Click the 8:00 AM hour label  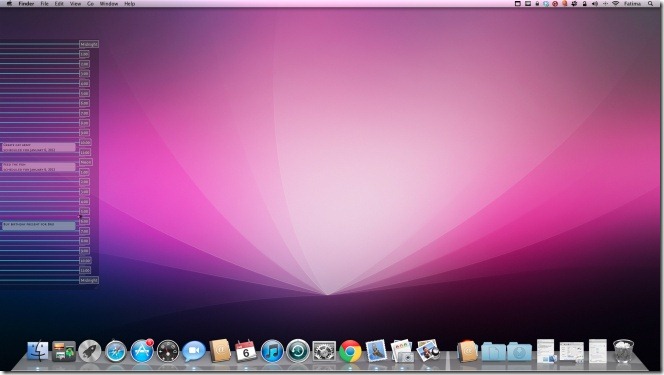(x=84, y=123)
